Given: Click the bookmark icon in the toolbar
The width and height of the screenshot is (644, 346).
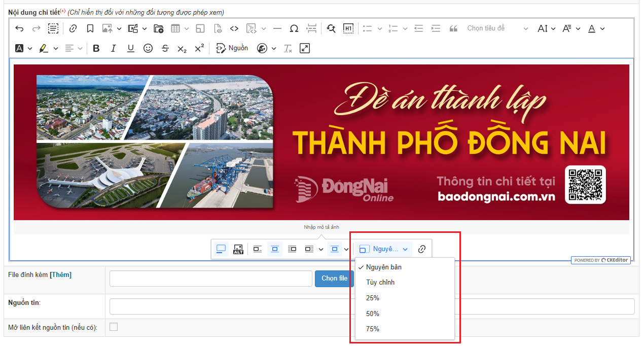Looking at the screenshot, I should [x=90, y=28].
